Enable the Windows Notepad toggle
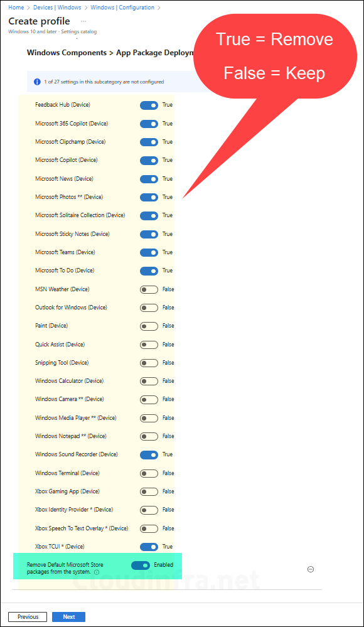The height and width of the screenshot is (627, 364). (x=149, y=437)
